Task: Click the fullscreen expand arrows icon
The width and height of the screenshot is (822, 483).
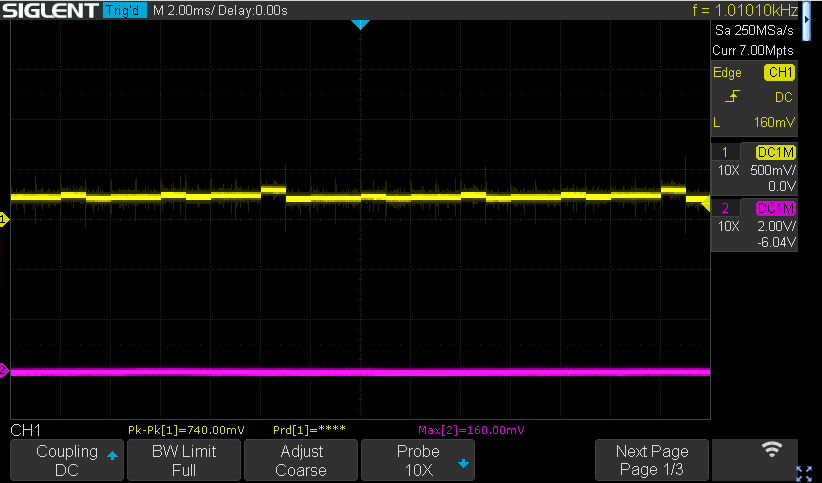Action: 804,473
